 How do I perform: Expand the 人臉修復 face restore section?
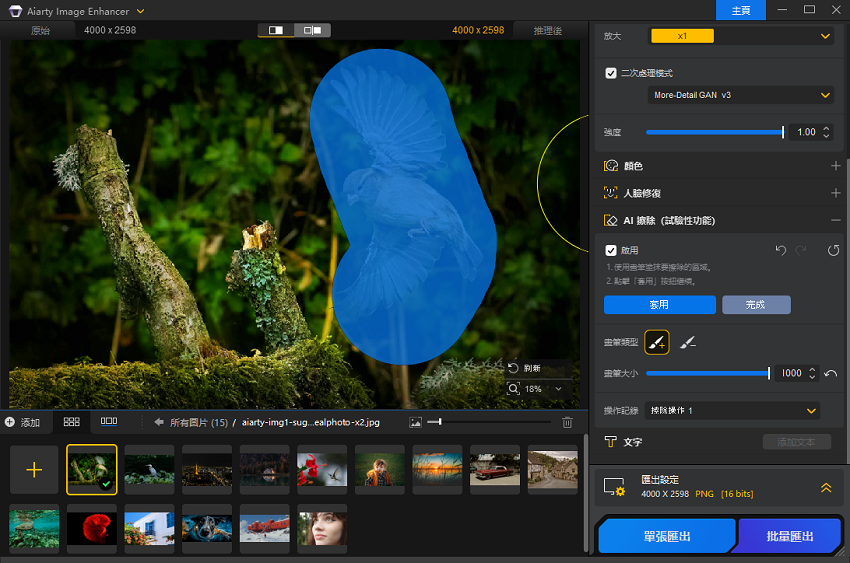click(x=835, y=193)
